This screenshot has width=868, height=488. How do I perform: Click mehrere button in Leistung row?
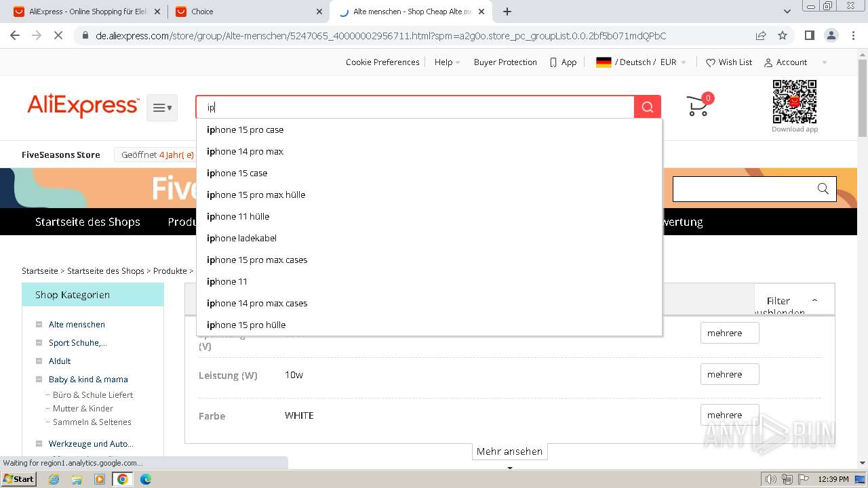click(x=730, y=374)
